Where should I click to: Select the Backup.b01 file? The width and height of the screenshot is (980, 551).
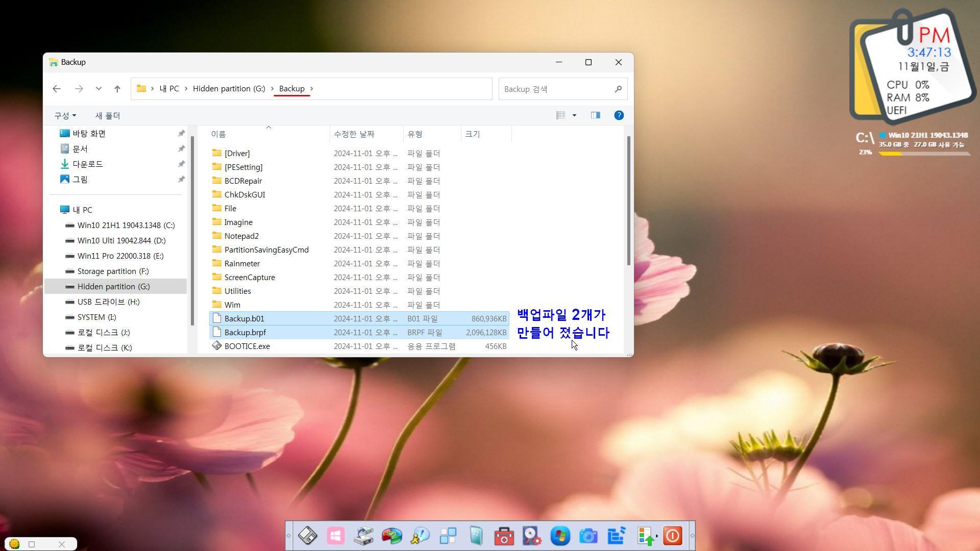359,319
